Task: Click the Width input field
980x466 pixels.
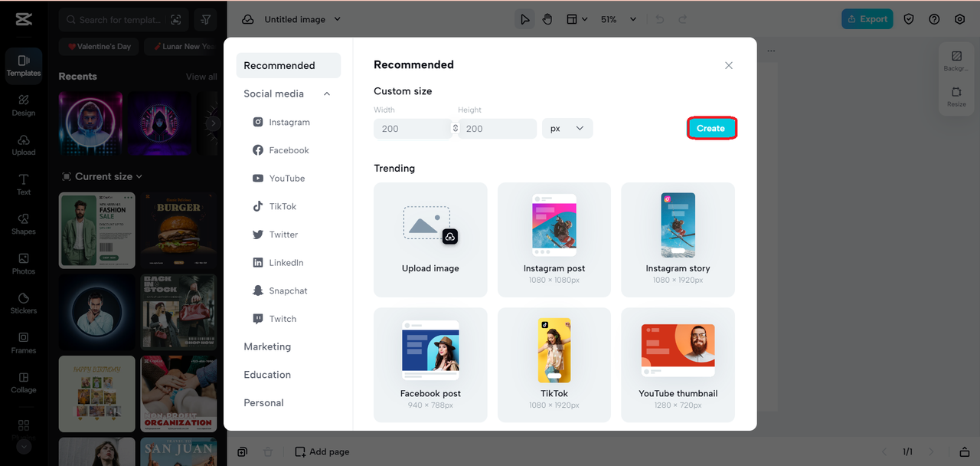Action: (413, 129)
